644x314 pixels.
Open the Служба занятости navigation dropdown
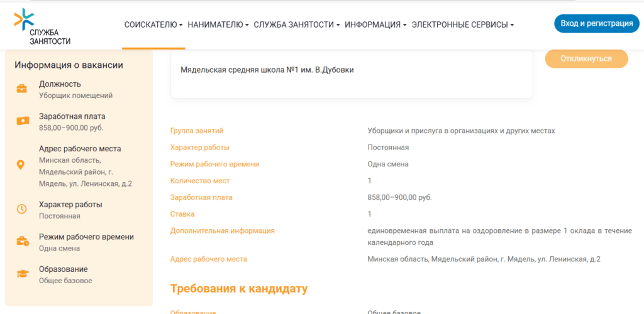coord(296,24)
